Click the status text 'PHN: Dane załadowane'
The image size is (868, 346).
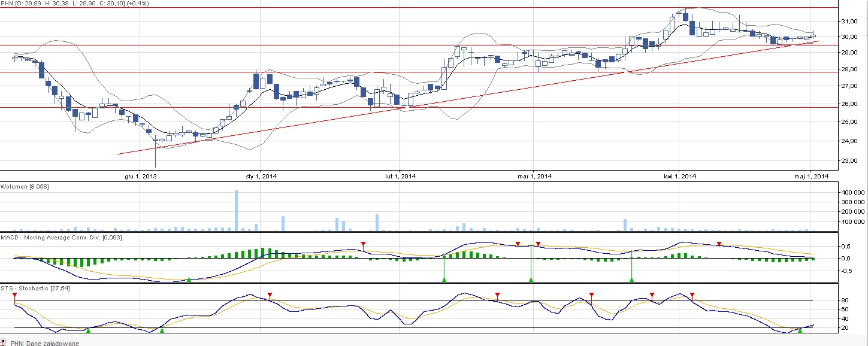coord(44,343)
